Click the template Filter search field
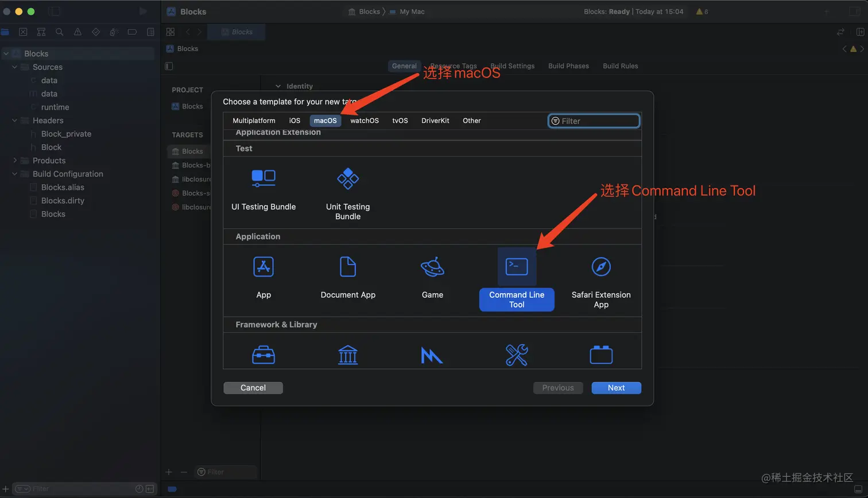The image size is (868, 498). (x=594, y=121)
